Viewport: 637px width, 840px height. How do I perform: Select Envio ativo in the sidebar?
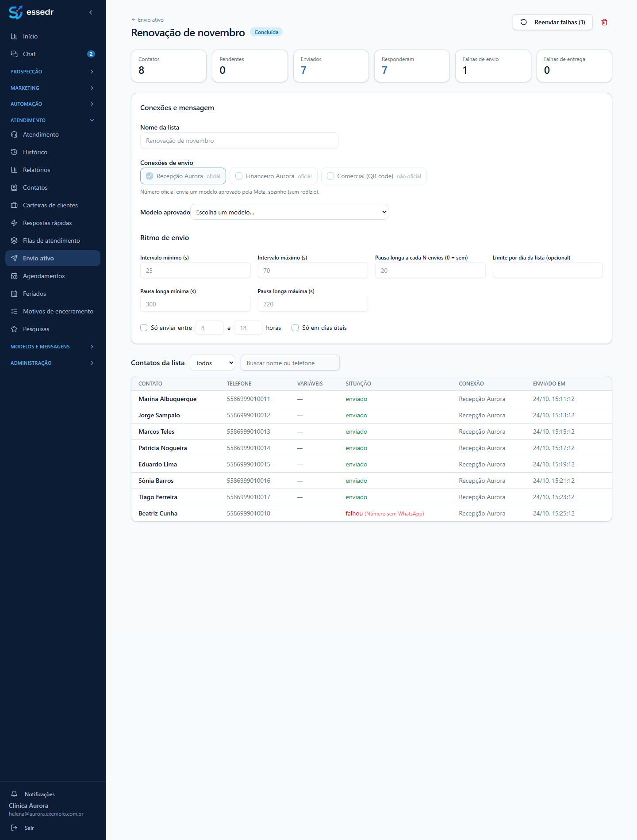click(x=53, y=258)
